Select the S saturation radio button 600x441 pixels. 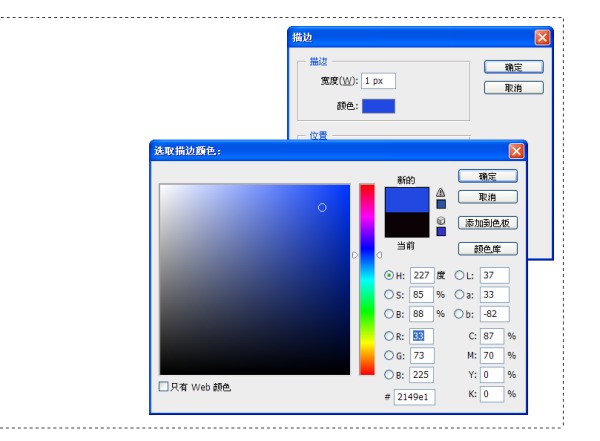389,295
